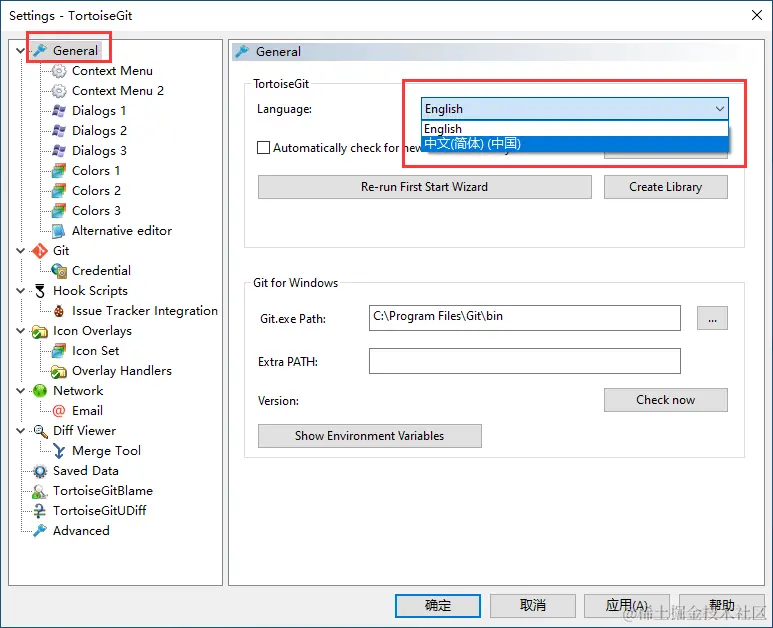Click the Saved Data gear icon
This screenshot has width=773, height=628.
click(40, 471)
